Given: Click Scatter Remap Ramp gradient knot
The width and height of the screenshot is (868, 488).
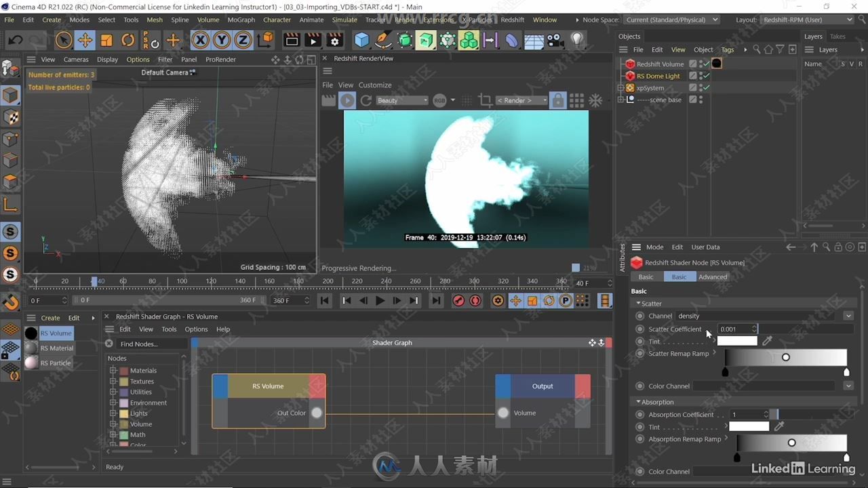Looking at the screenshot, I should click(786, 357).
